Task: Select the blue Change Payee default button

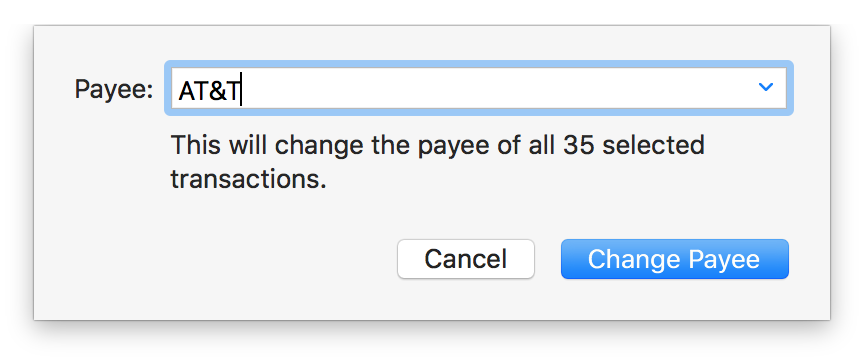Action: [674, 259]
